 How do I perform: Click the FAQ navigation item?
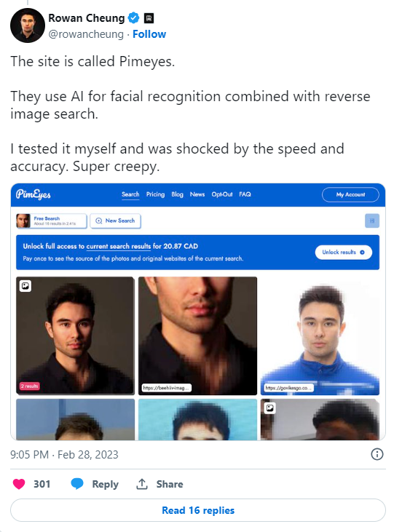tap(245, 194)
